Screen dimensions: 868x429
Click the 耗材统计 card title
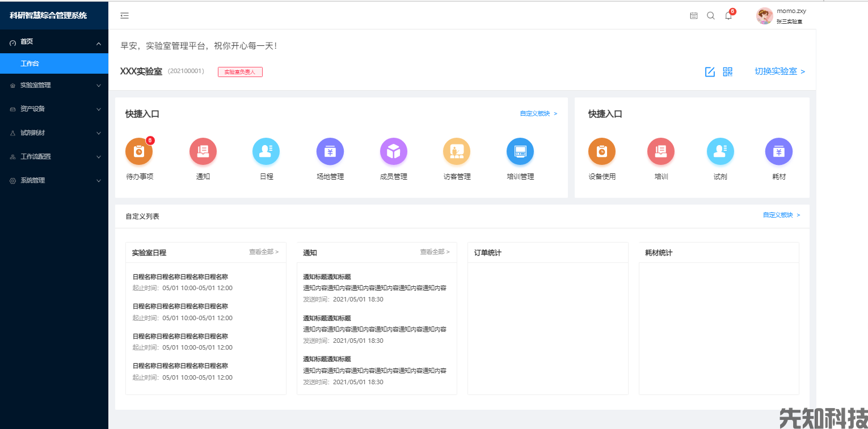[x=659, y=253]
